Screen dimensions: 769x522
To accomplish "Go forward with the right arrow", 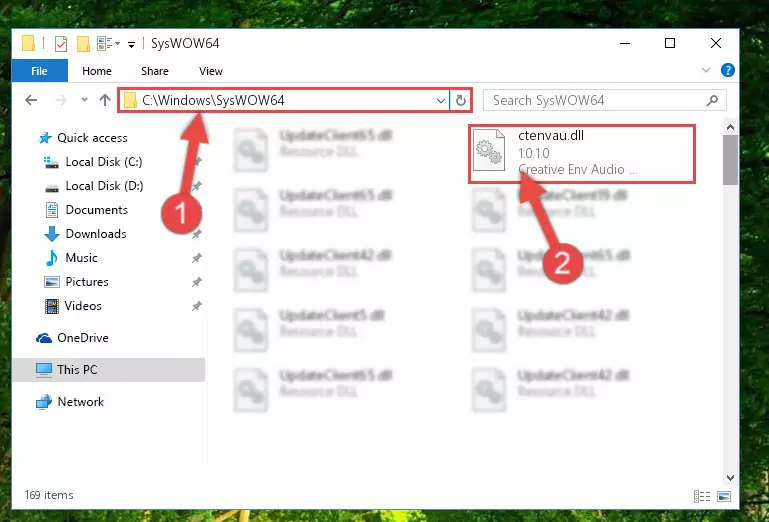I will (61, 100).
